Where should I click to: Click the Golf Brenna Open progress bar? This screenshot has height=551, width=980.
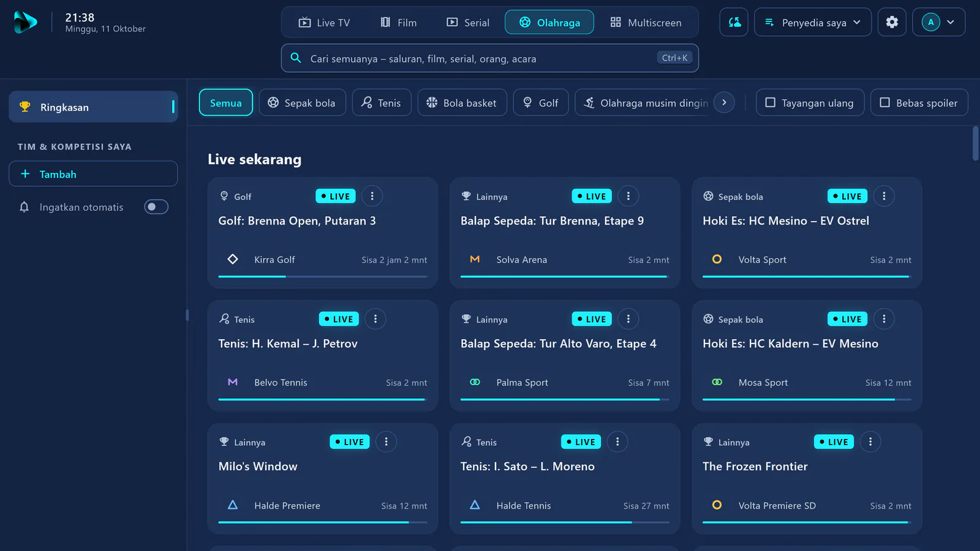pyautogui.click(x=323, y=276)
